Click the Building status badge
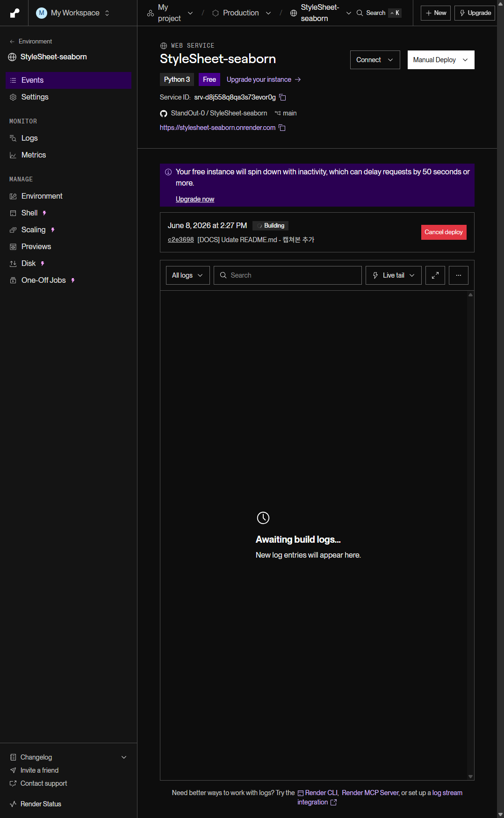Screen dimensions: 504x818 pyautogui.click(x=270, y=226)
